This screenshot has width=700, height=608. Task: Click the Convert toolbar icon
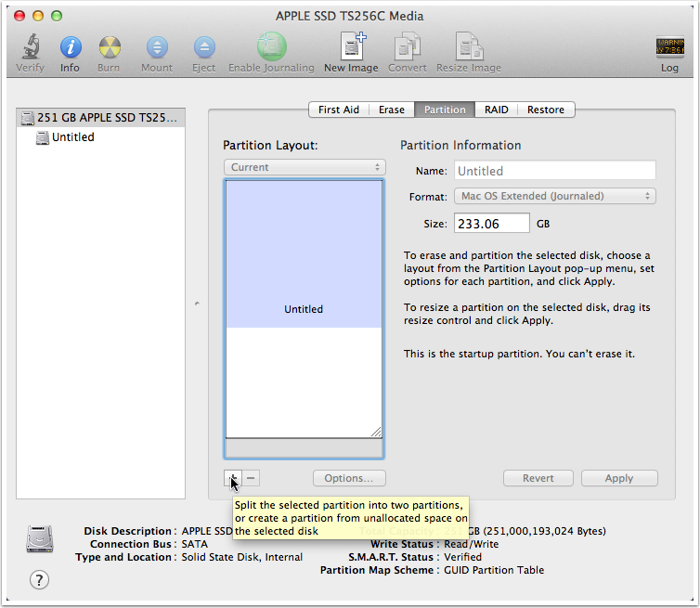[x=408, y=45]
